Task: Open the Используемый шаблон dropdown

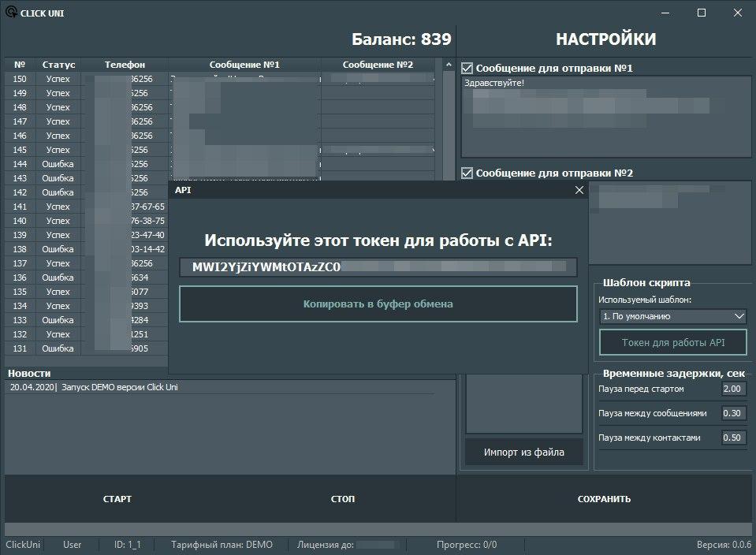Action: (672, 316)
